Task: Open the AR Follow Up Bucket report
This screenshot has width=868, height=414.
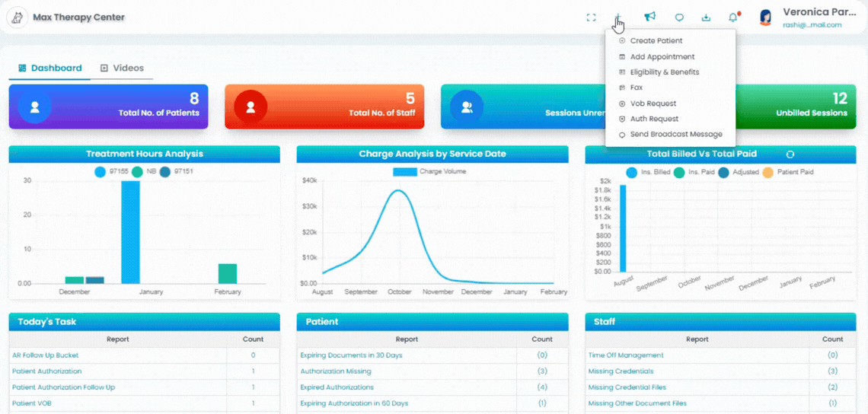Action: [46, 355]
